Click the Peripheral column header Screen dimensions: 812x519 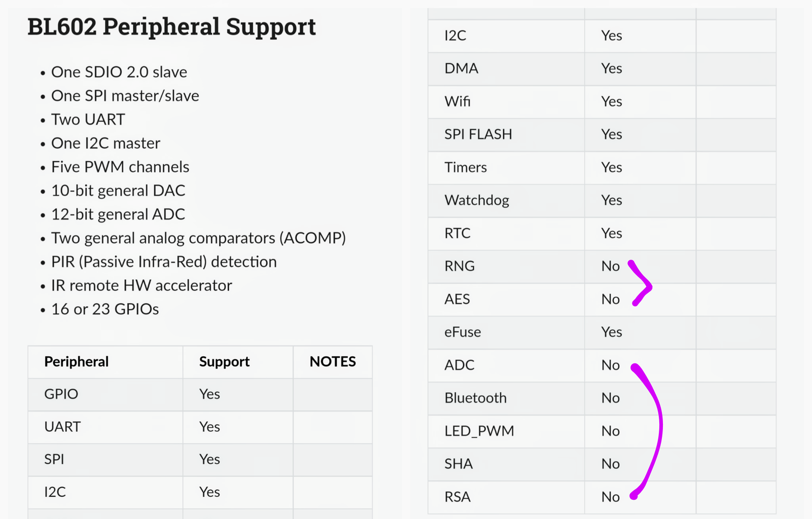(x=77, y=361)
